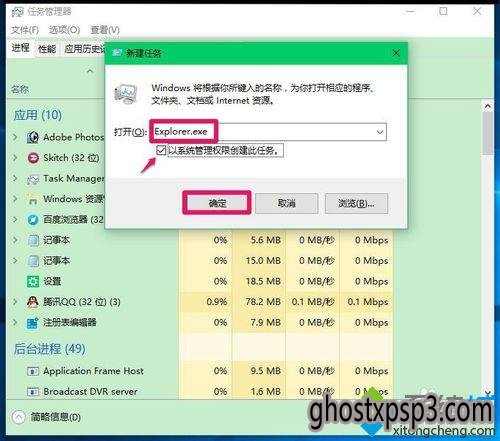
Task: Click the Application Frame Host icon
Action: click(x=33, y=371)
